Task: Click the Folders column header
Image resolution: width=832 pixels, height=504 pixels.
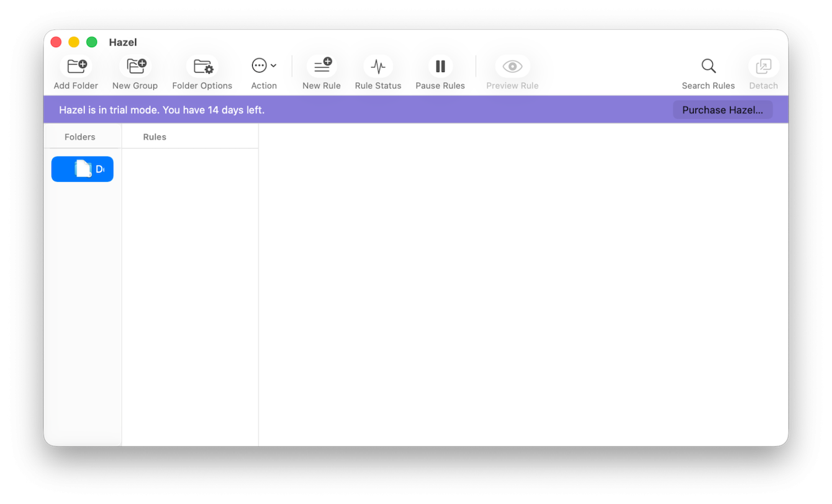Action: pyautogui.click(x=80, y=137)
